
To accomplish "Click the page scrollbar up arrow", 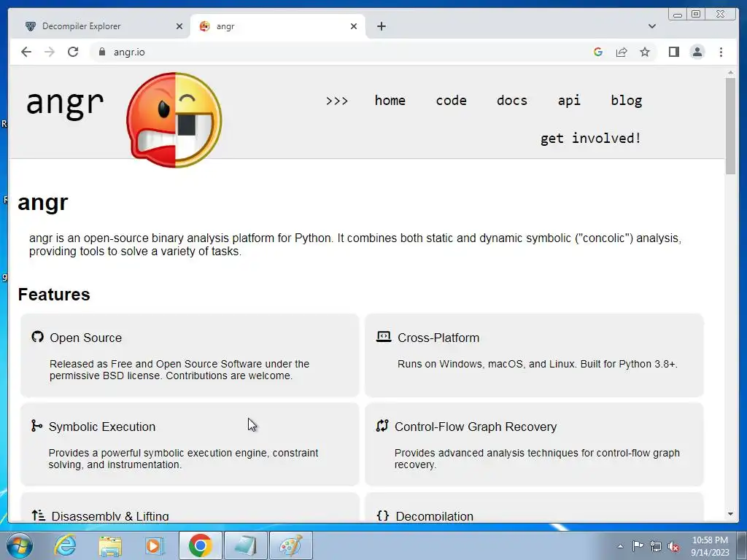I will tap(730, 72).
